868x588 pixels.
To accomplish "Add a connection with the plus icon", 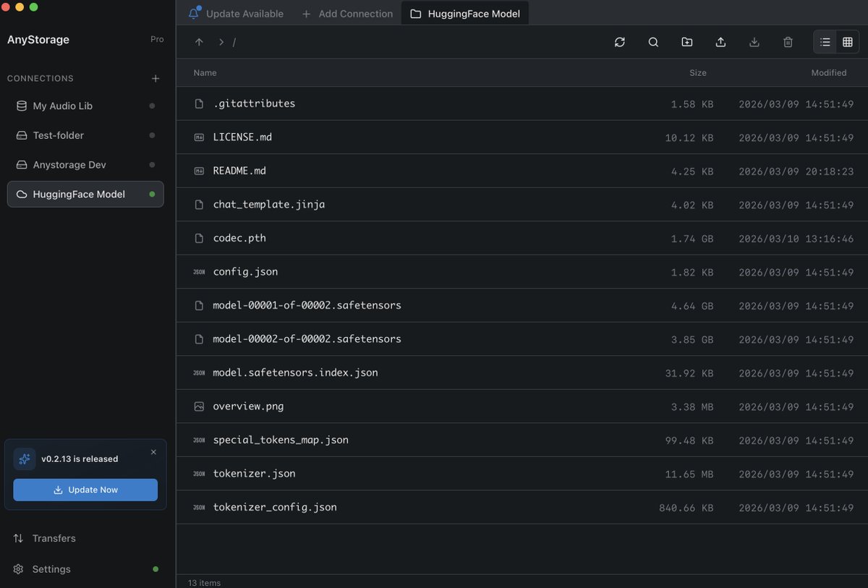I will point(156,78).
